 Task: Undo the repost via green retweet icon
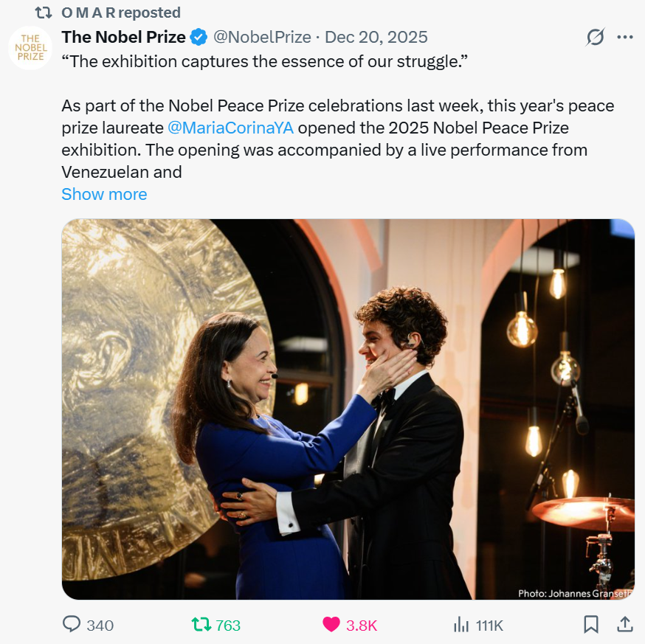coord(201,625)
